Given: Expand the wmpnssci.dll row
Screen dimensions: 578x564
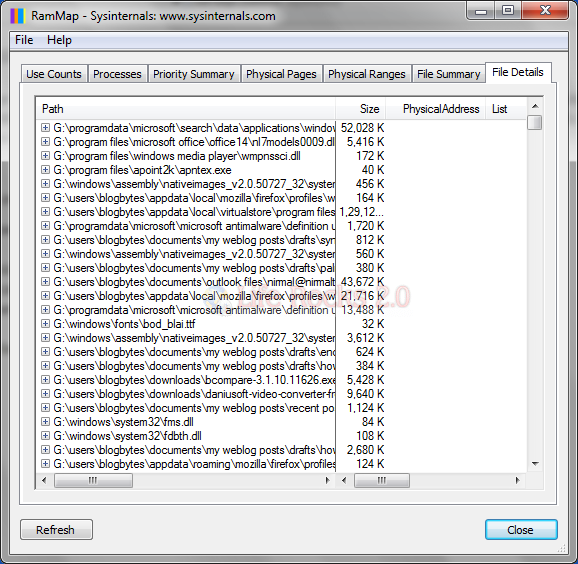Looking at the screenshot, I should coord(45,156).
